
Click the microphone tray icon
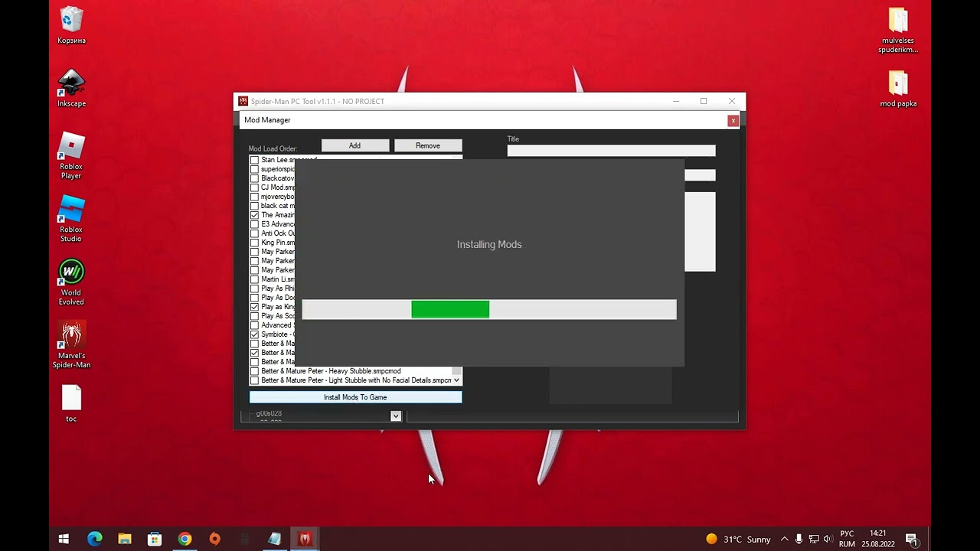pos(799,539)
